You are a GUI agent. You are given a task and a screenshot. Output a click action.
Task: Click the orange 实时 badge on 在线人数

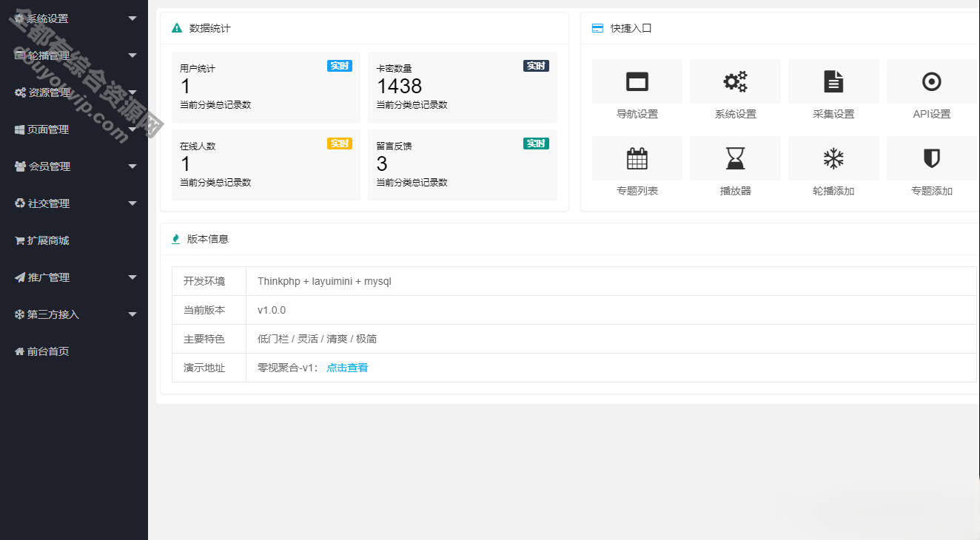pyautogui.click(x=340, y=144)
